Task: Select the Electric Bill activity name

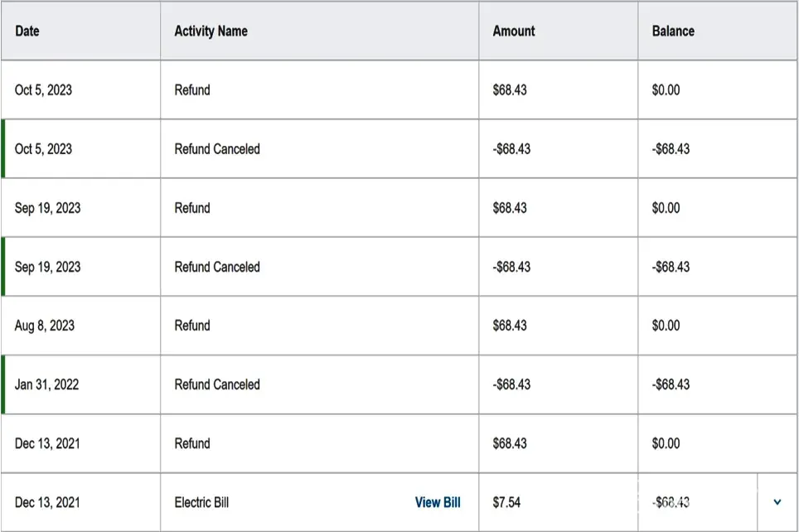Action: (201, 502)
